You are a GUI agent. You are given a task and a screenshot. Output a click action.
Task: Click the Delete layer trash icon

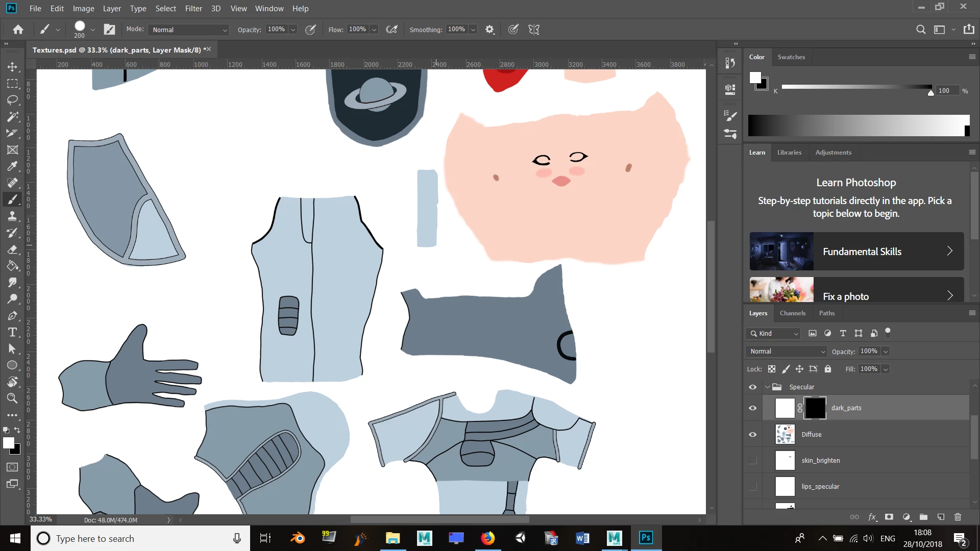pyautogui.click(x=958, y=517)
